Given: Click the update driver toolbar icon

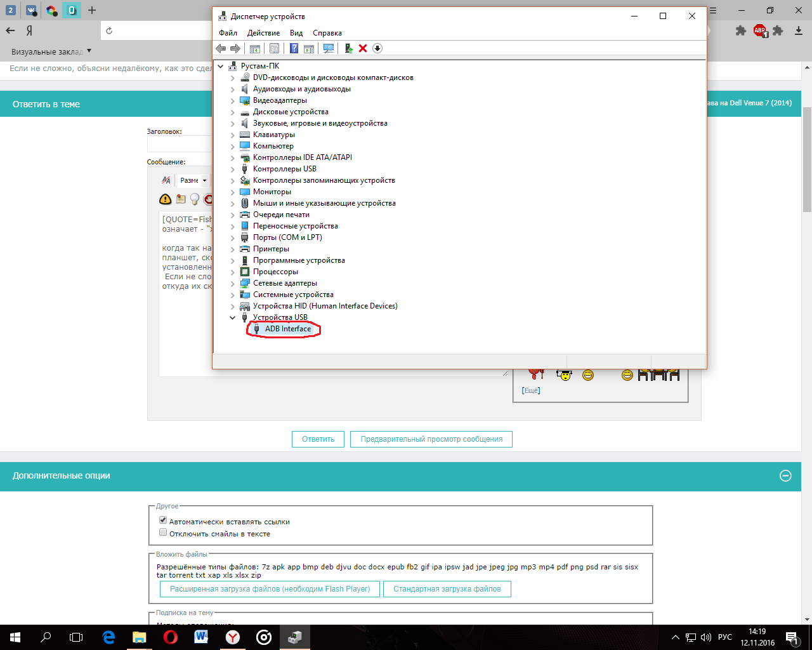Looking at the screenshot, I should coord(348,48).
